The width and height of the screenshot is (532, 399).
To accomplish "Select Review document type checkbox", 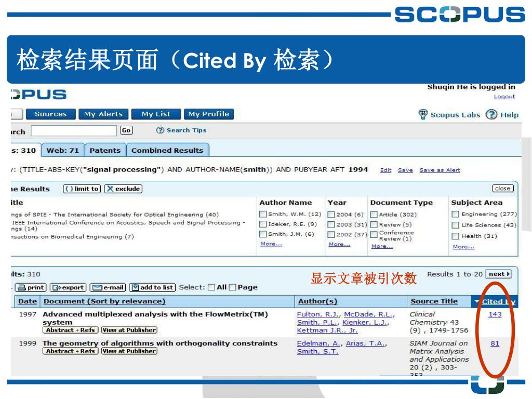I will click(374, 224).
